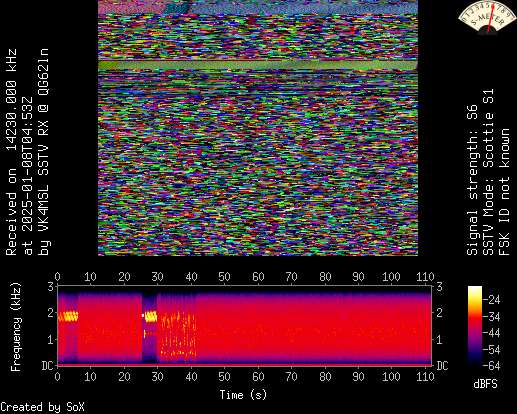Screen dimensions: 517x414
Task: Select the green band in SSTV image
Action: pyautogui.click(x=258, y=65)
